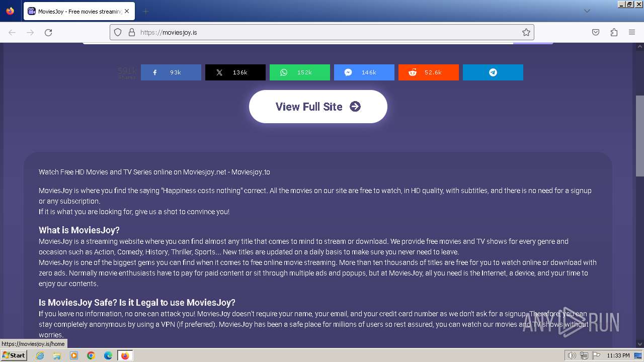Open media player taskbar icon
Image resolution: width=644 pixels, height=362 pixels.
pos(74,355)
